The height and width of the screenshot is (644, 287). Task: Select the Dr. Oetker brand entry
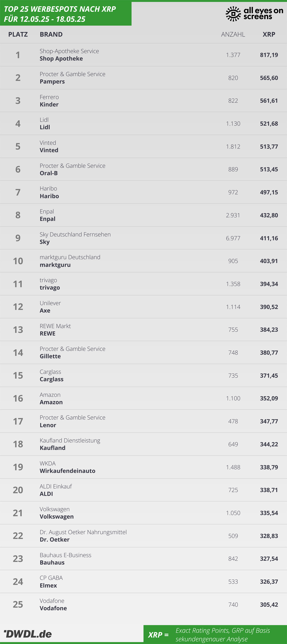[x=83, y=536]
